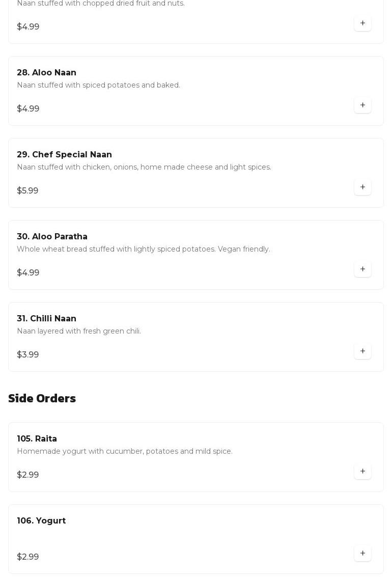The height and width of the screenshot is (577, 392).
Task: Select the 31. Chilli Naan title
Action: pos(47,319)
